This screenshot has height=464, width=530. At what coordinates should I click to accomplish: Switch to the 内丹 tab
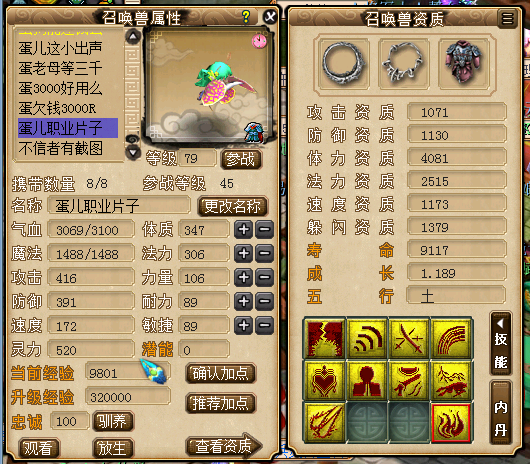point(501,413)
